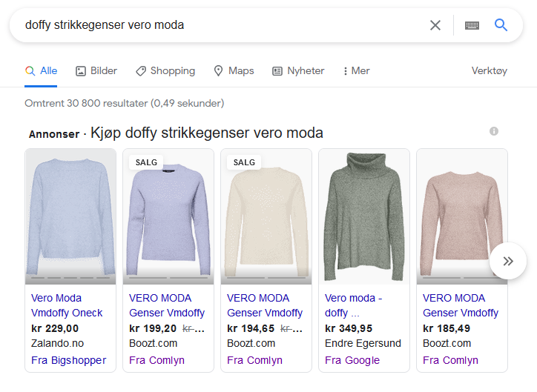The height and width of the screenshot is (392, 537).
Task: Clear the search box with the X icon
Action: click(435, 25)
